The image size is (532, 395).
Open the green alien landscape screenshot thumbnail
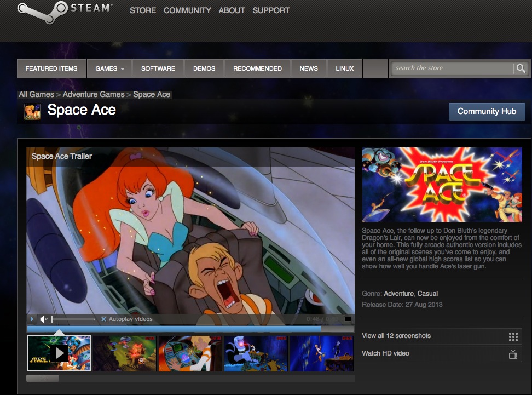[x=125, y=353]
